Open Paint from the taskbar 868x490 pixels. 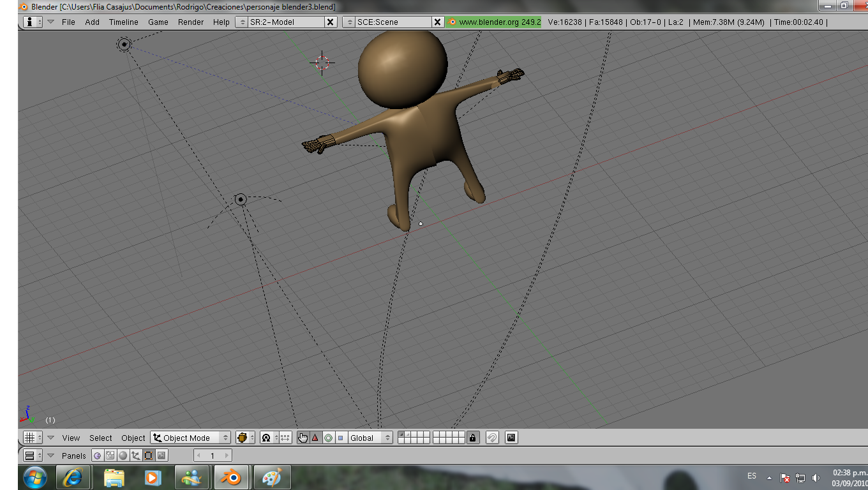[272, 477]
